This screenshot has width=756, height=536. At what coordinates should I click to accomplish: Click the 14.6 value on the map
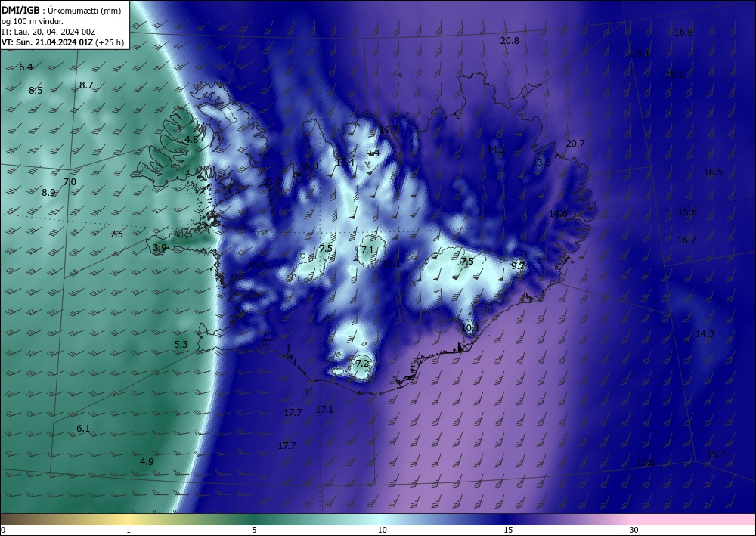(559, 213)
